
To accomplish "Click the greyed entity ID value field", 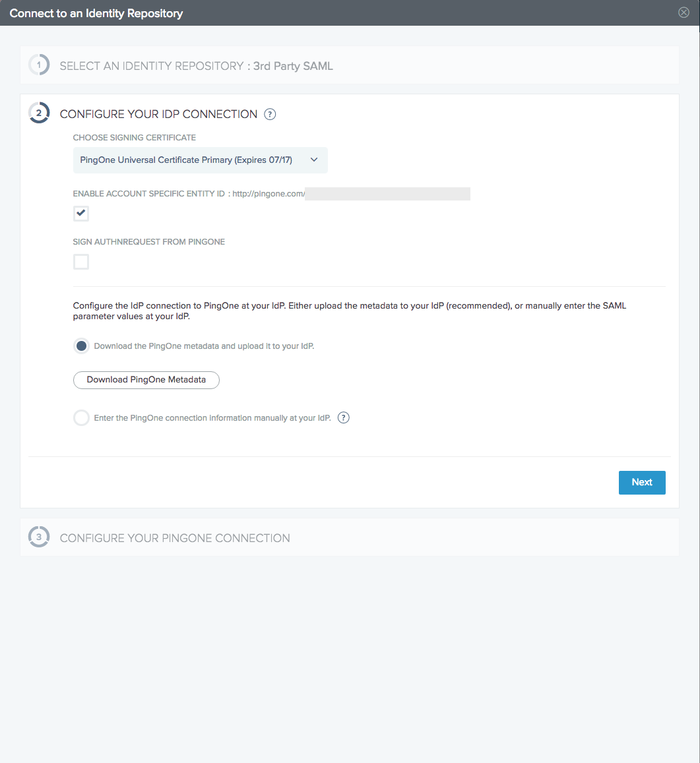I will 387,194.
